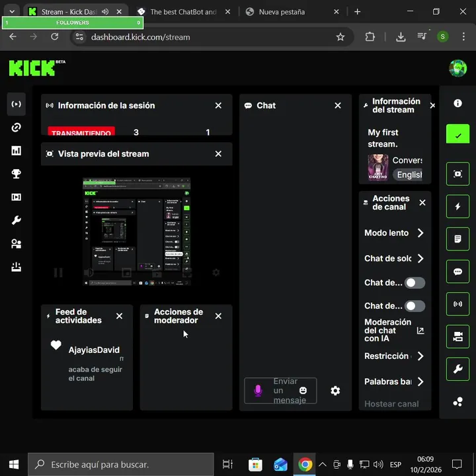Viewport: 476px width, 476px height.
Task: Click AjayiasDavid in activity feed
Action: (94, 350)
